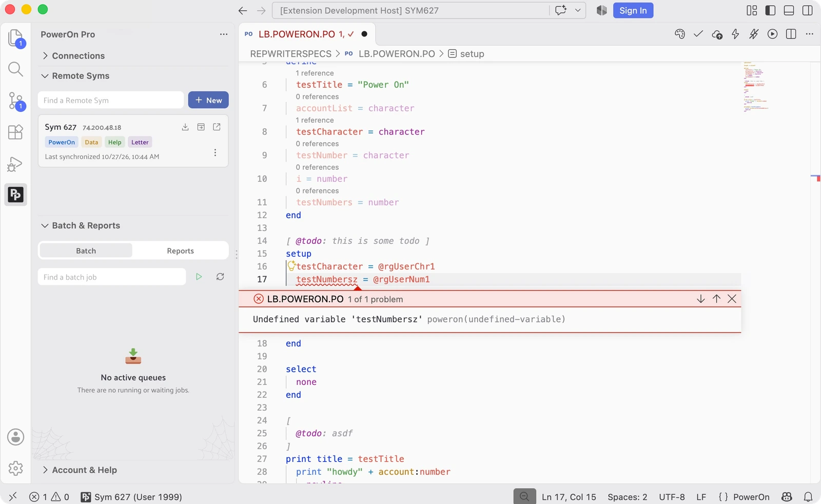Screen dimensions: 821x504
Task: Click the lightning bolt icon in editor toolbar
Action: [x=735, y=34]
